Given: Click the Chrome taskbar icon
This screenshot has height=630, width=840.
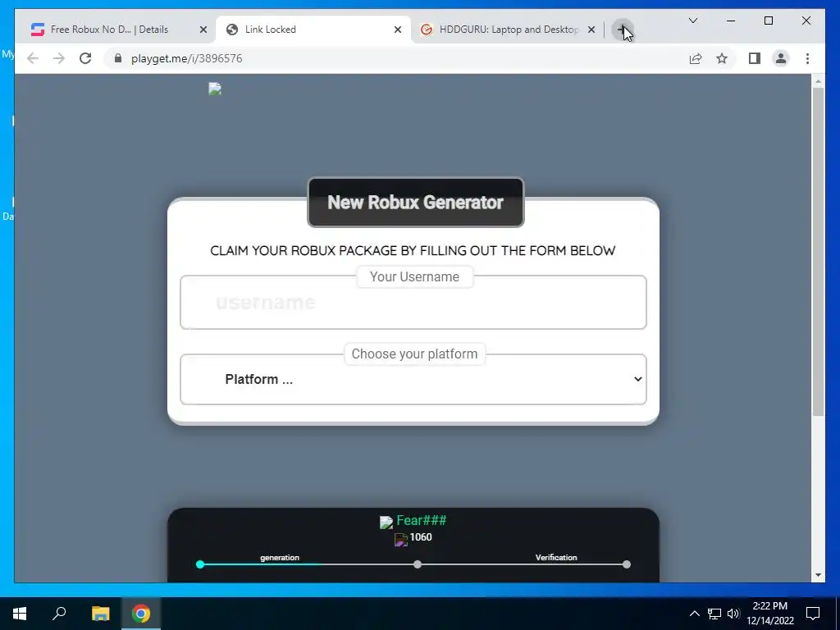Looking at the screenshot, I should [x=141, y=614].
